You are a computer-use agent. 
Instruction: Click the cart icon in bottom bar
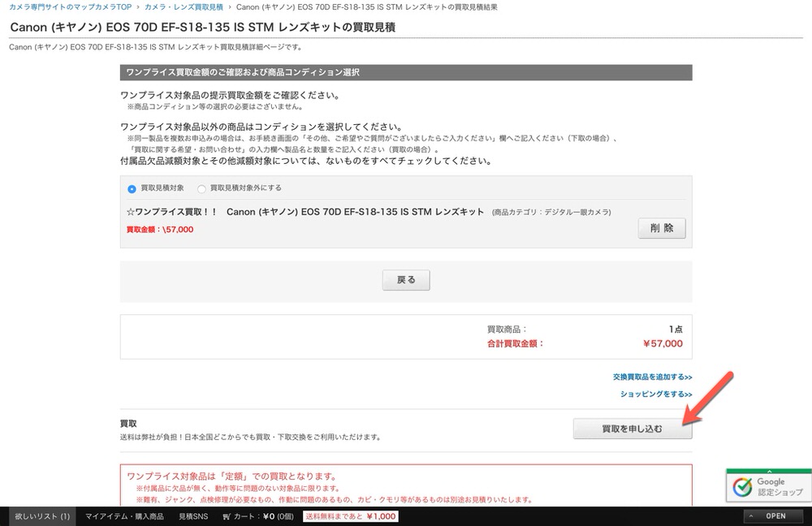click(227, 516)
